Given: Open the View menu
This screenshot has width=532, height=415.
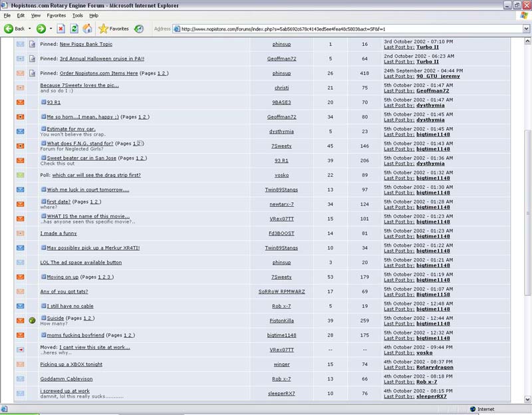Looking at the screenshot, I should (x=36, y=15).
